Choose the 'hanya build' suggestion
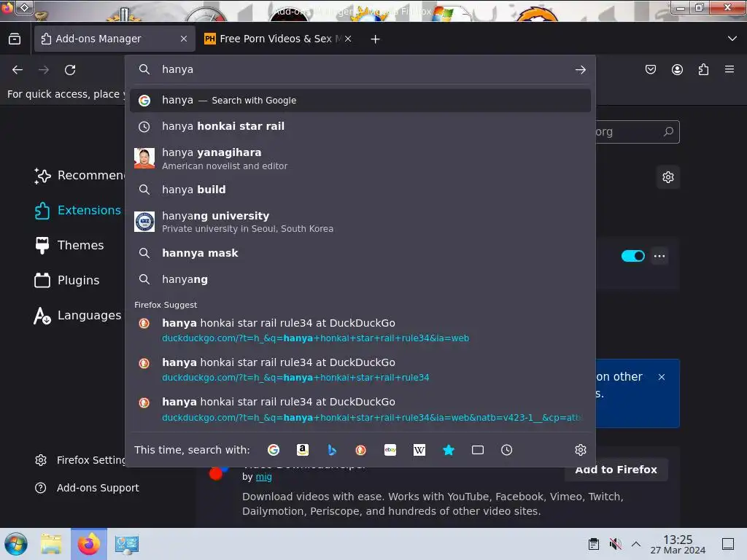 (360, 190)
